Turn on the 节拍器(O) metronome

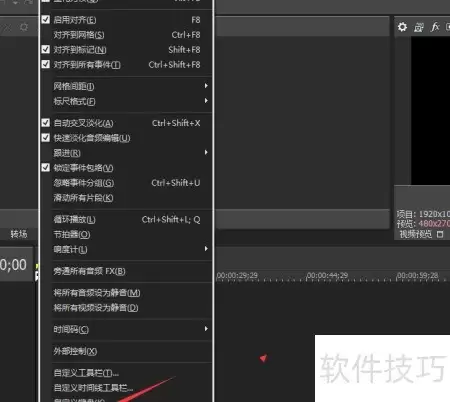coord(126,234)
